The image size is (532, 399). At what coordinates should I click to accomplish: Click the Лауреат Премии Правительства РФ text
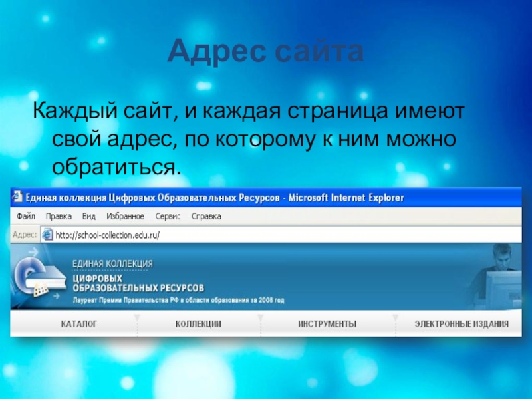(x=178, y=301)
